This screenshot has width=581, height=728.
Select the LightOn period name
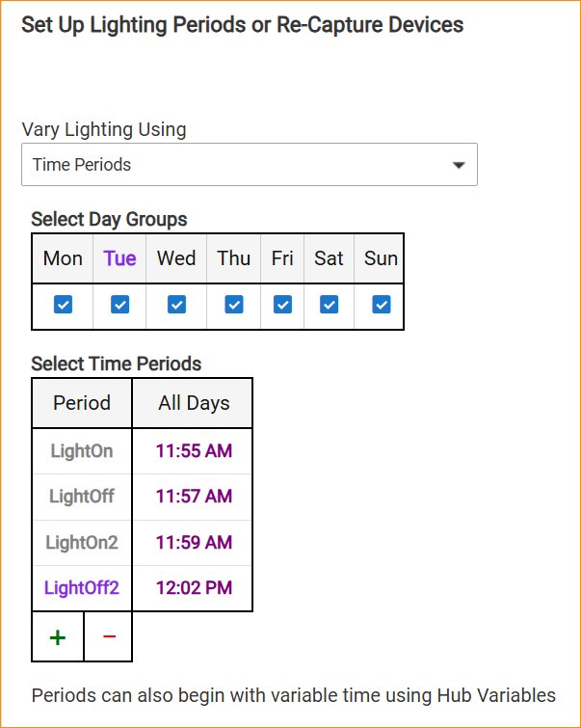pyautogui.click(x=82, y=450)
